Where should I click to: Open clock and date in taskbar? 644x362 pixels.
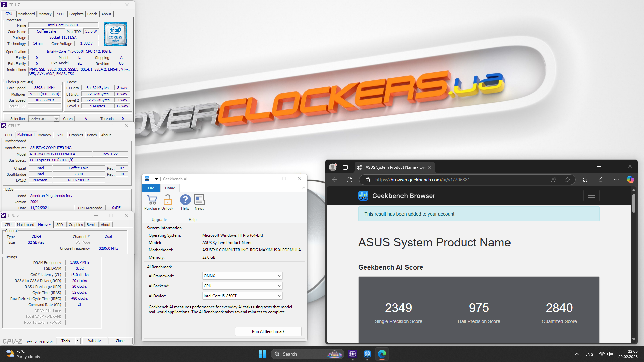628,354
